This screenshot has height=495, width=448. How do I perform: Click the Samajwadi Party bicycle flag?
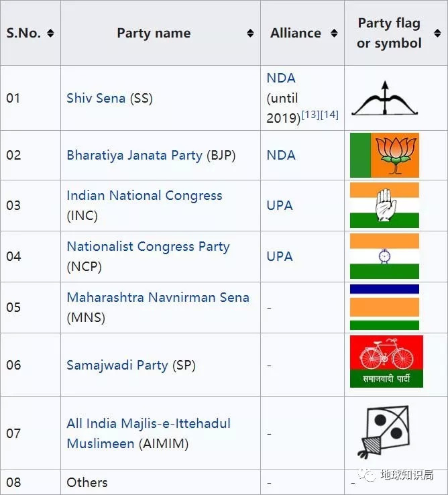click(x=386, y=362)
